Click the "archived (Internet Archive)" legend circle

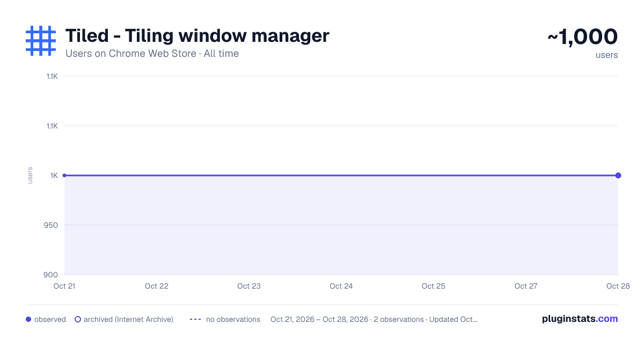[78, 319]
